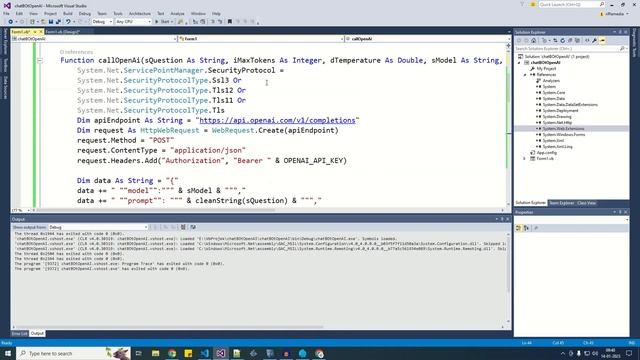Open the chatBOtOpenAI class dropdown above code
This screenshot has width=640, height=360.
(94, 39)
